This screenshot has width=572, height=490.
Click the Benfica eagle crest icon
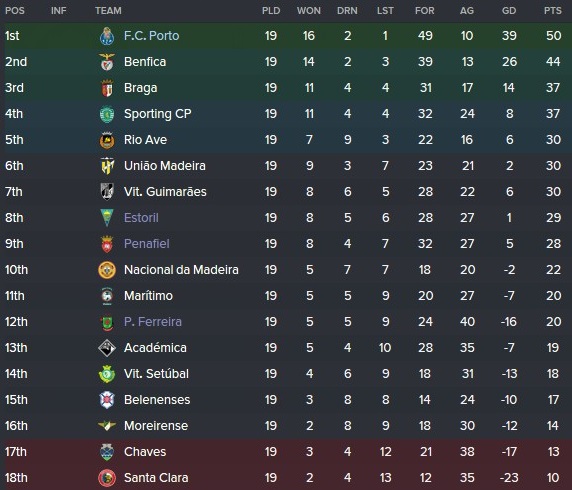point(107,62)
